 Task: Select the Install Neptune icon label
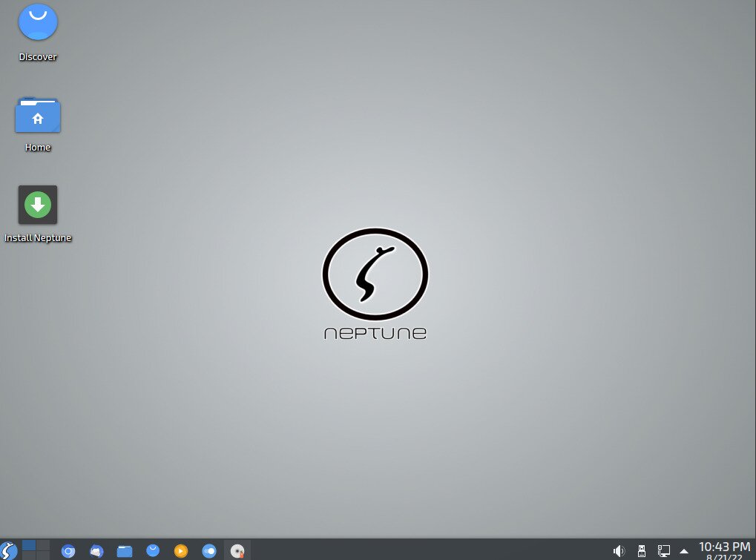click(x=38, y=238)
